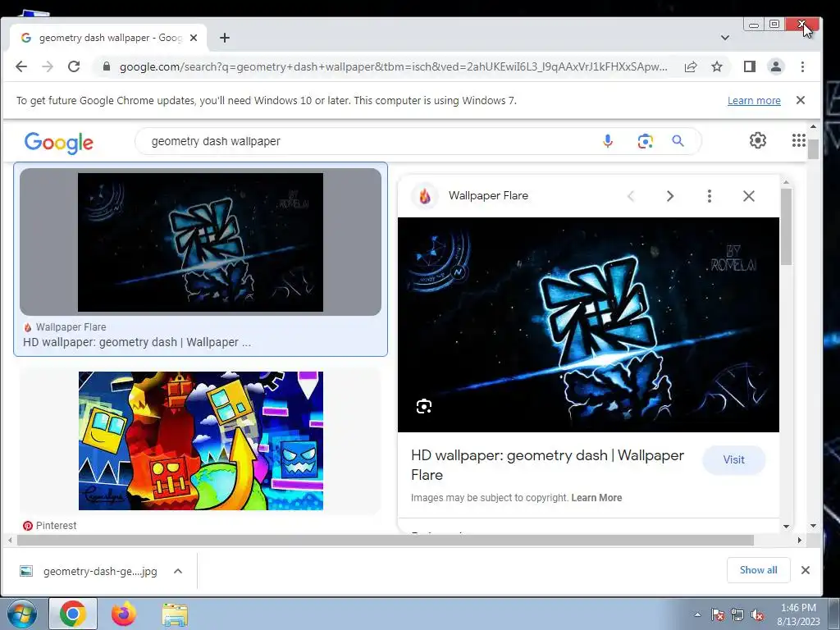Show all downloads
The width and height of the screenshot is (840, 630).
point(758,570)
